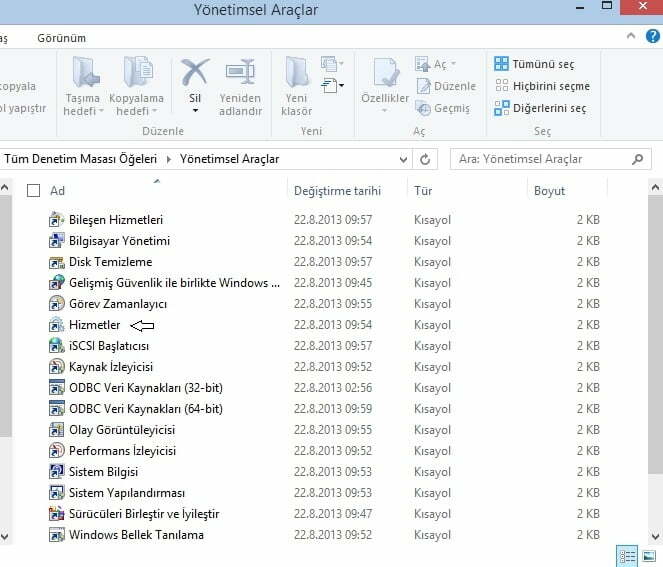The height and width of the screenshot is (567, 663).
Task: Click the file list scrollbar up arrow
Action: coord(655,187)
